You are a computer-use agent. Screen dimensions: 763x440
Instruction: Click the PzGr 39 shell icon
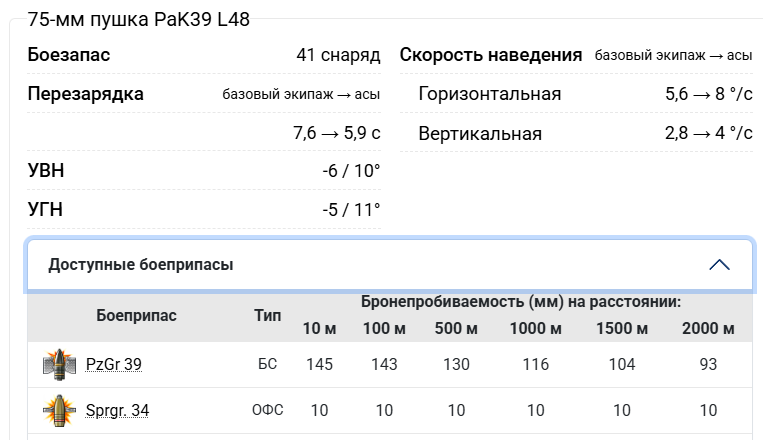[61, 365]
